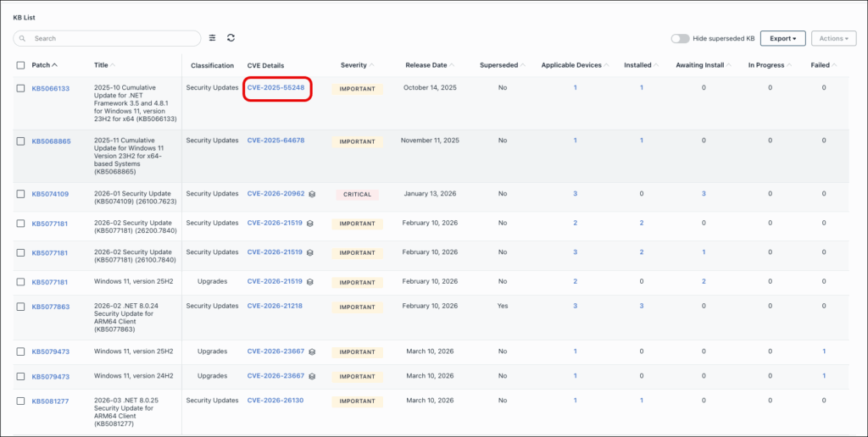
Task: Check the select-all checkbox in the header
Action: 20,65
